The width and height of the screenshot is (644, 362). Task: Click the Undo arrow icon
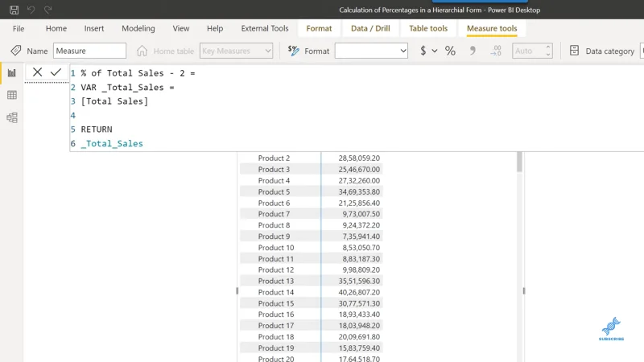point(31,10)
